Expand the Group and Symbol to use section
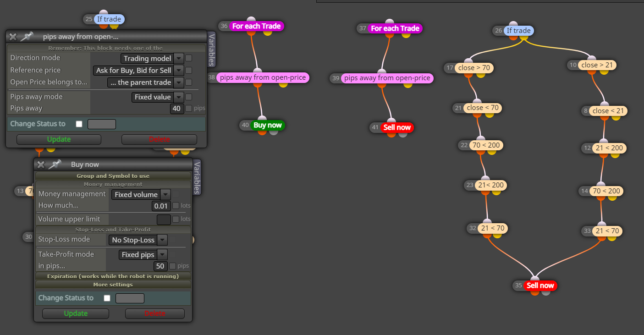This screenshot has height=335, width=644. tap(113, 176)
